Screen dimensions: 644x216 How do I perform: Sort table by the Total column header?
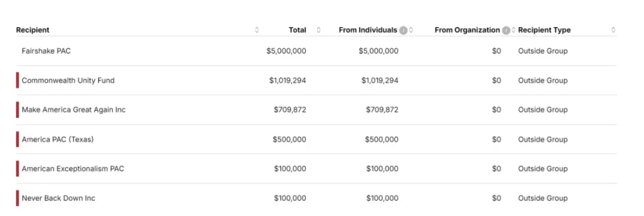click(297, 30)
